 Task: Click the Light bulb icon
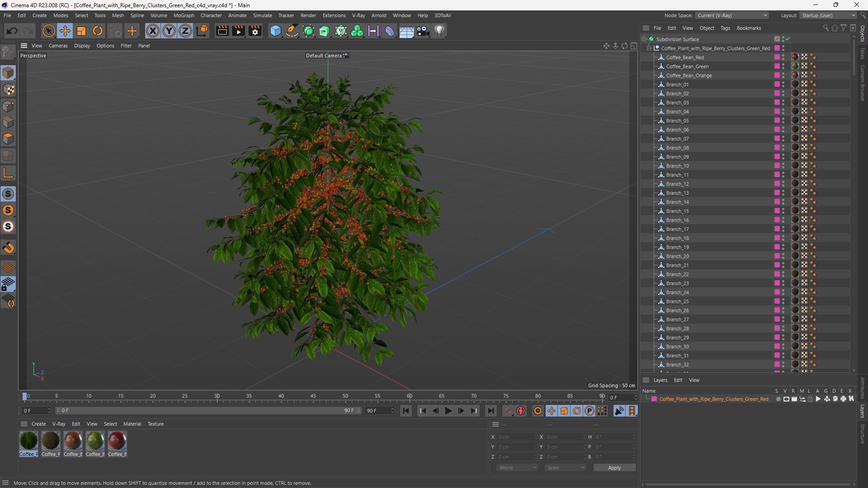tap(439, 31)
